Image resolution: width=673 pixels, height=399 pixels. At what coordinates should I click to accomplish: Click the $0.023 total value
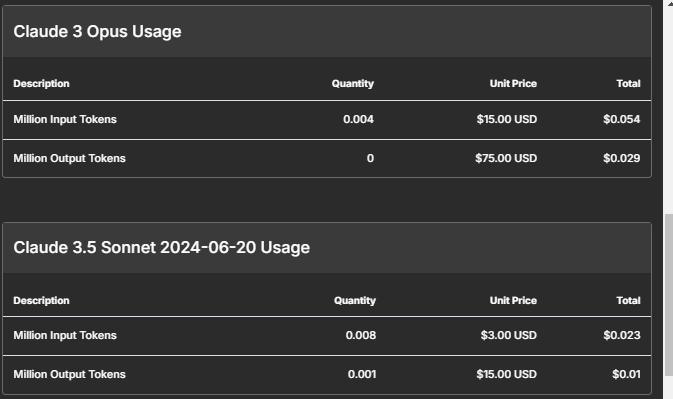[x=622, y=336]
